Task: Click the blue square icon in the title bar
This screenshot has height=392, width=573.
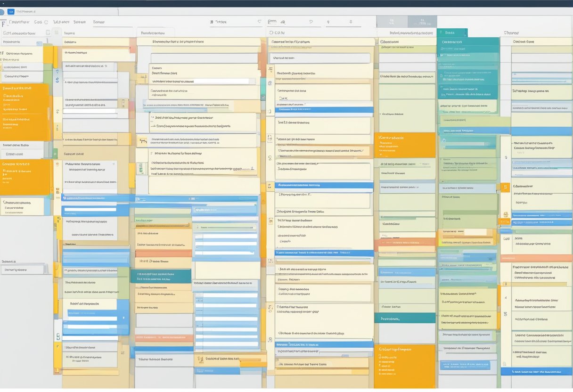Action: (10, 11)
